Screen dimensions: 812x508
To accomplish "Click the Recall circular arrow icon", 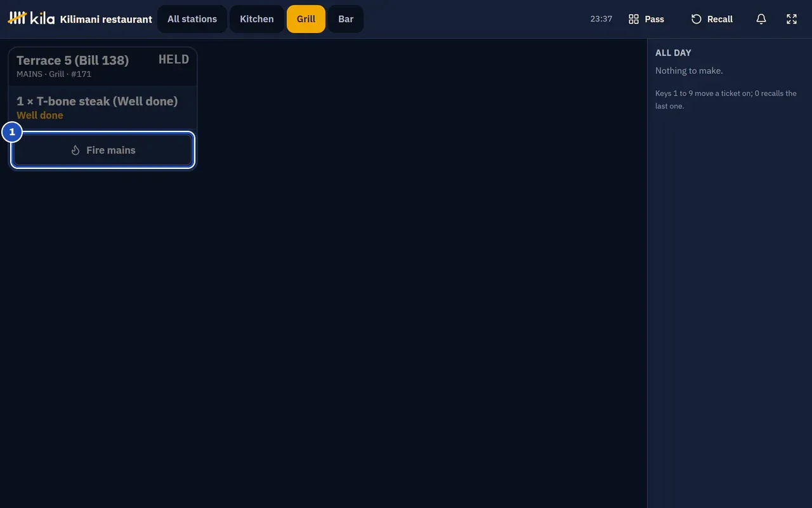I will (696, 19).
